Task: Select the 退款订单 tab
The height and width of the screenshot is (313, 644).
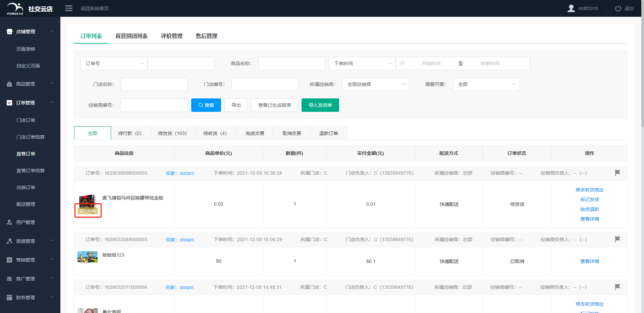Action: pos(329,133)
